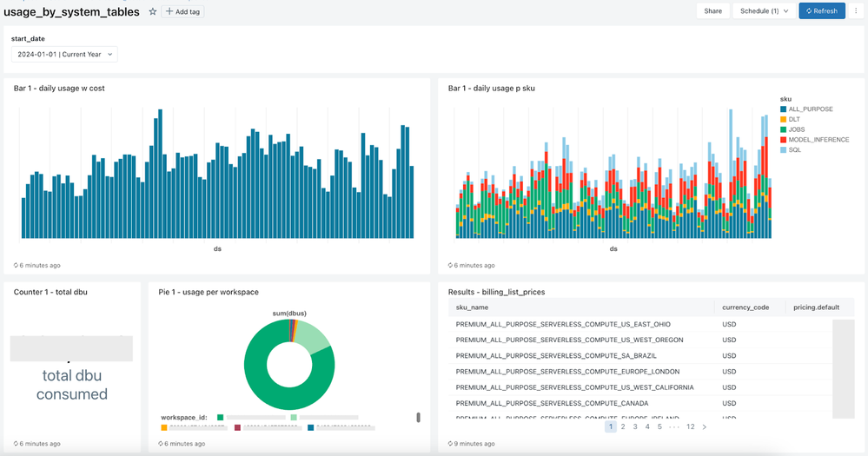Screen dimensions: 868x456
Task: Sort by sku_name column header
Action: click(x=474, y=307)
